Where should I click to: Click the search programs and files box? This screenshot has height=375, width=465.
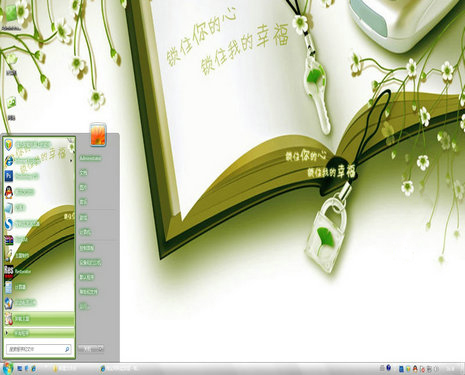click(39, 349)
